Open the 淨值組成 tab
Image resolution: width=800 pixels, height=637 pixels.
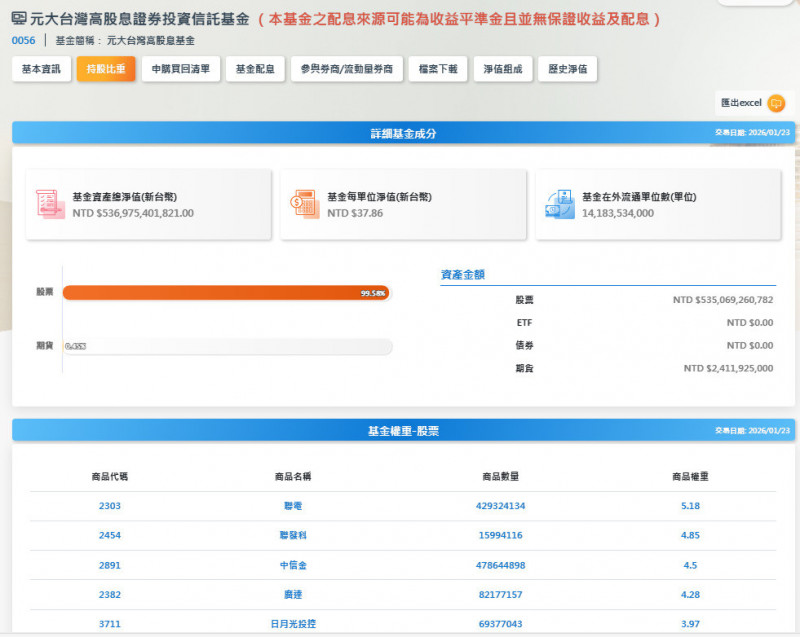click(x=503, y=69)
